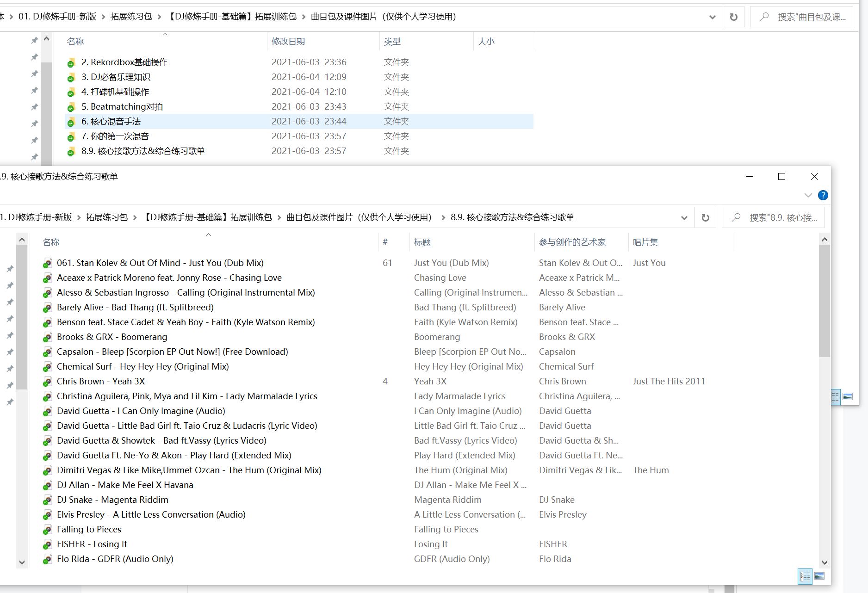Expand breadcrumb arrow after 01. DJ修炼手册-新版 in back window
Image resolution: width=868 pixels, height=593 pixels.
104,17
